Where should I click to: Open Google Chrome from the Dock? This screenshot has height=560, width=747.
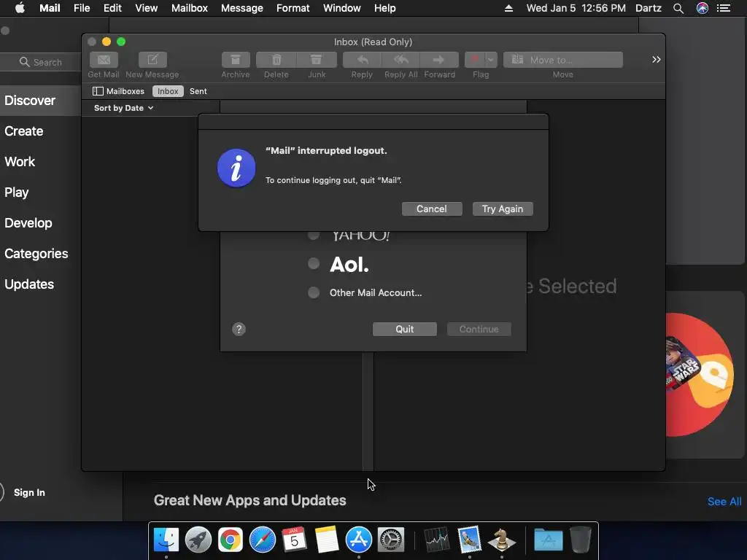[230, 540]
